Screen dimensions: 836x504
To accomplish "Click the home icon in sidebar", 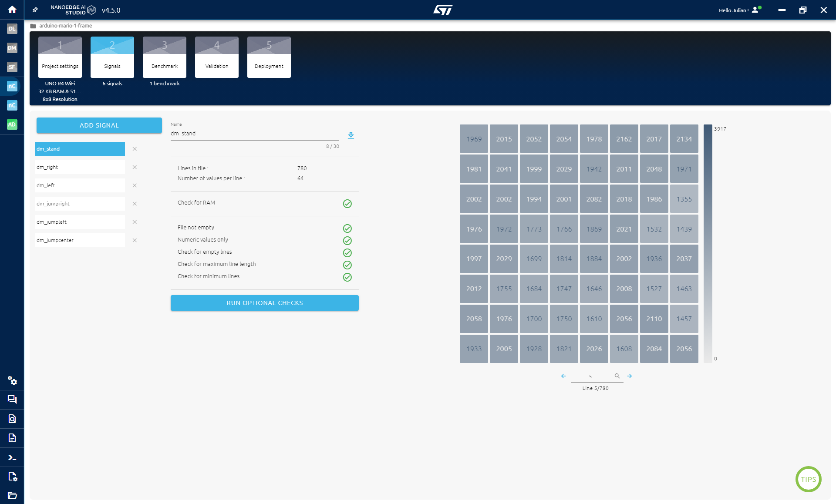I will 12,10.
